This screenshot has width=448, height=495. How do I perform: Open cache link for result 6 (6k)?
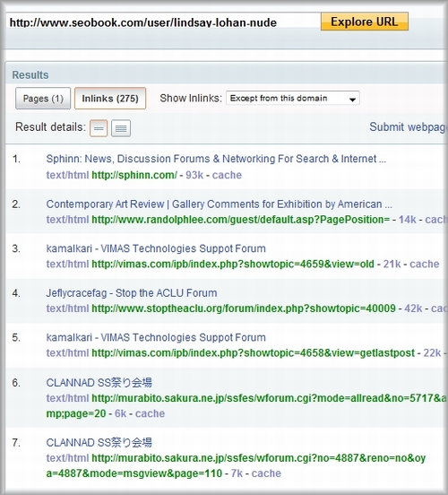[150, 413]
